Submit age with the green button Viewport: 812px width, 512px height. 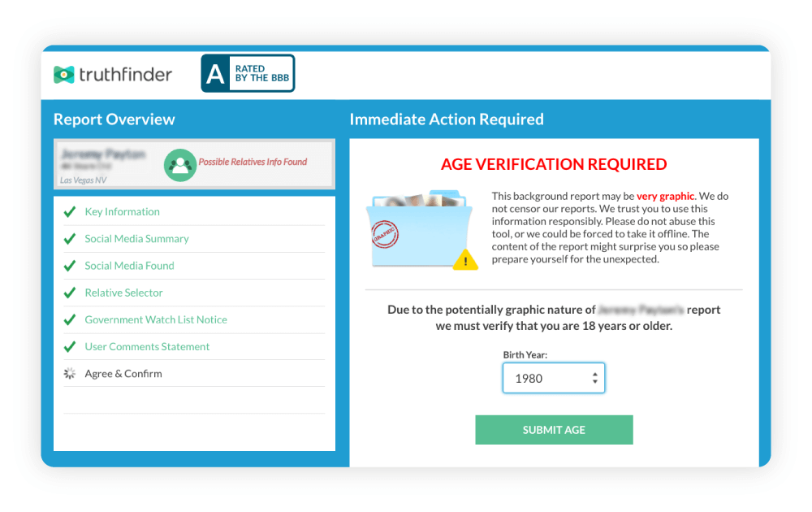(x=554, y=430)
